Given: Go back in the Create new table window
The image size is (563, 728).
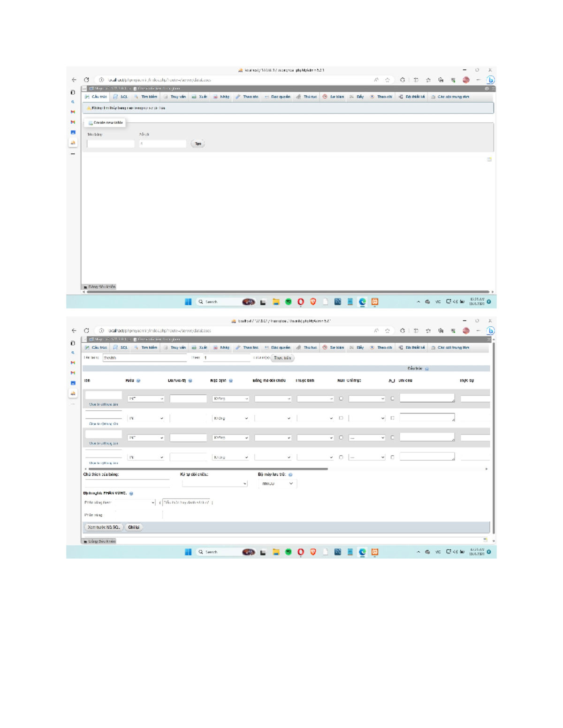Looking at the screenshot, I should click(x=74, y=80).
